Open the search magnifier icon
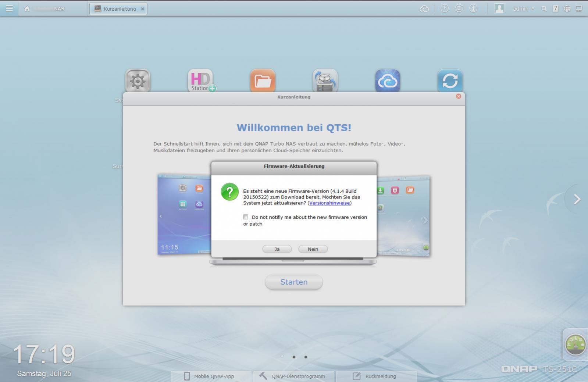 544,9
